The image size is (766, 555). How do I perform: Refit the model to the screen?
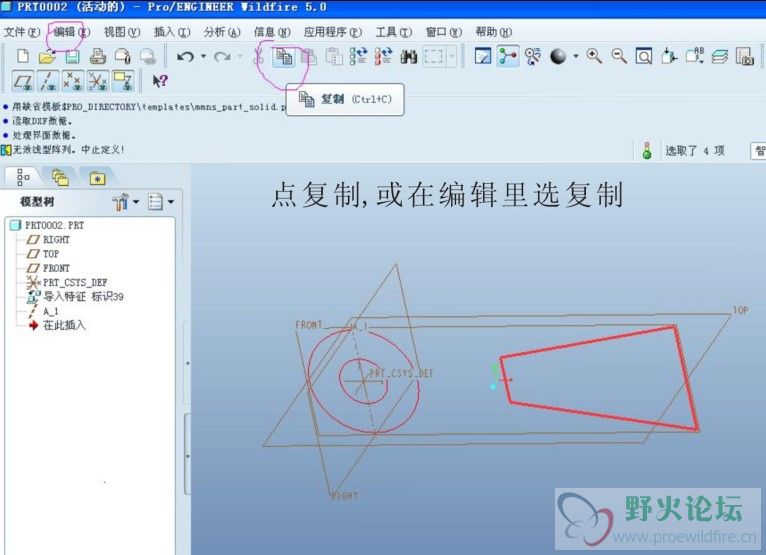[x=644, y=57]
